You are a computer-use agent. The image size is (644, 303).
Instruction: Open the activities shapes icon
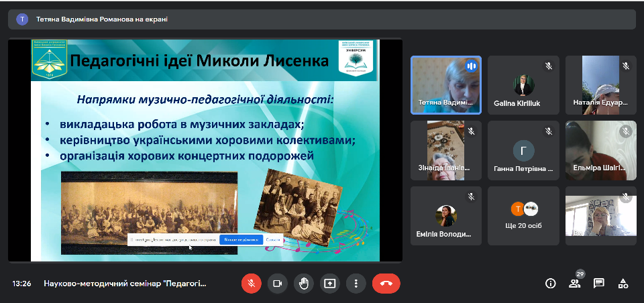(x=623, y=284)
